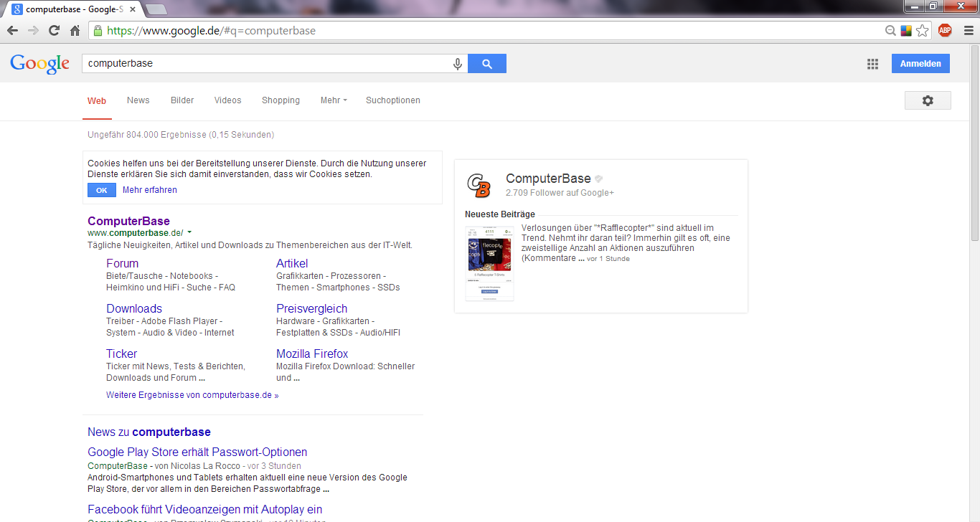Click Ungefähr 804.000 Ergebnisse result count
The image size is (980, 522).
181,135
